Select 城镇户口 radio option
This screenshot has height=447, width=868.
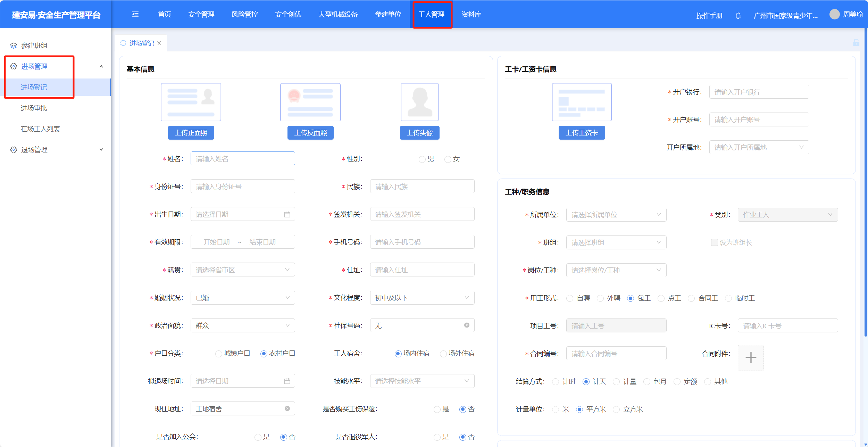(219, 354)
